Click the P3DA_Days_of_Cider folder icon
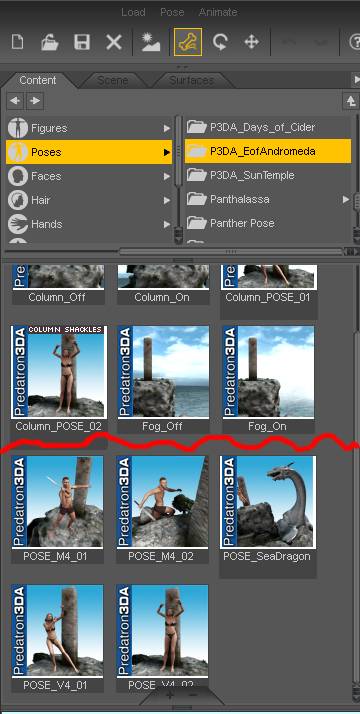The width and height of the screenshot is (360, 714). pos(197,127)
